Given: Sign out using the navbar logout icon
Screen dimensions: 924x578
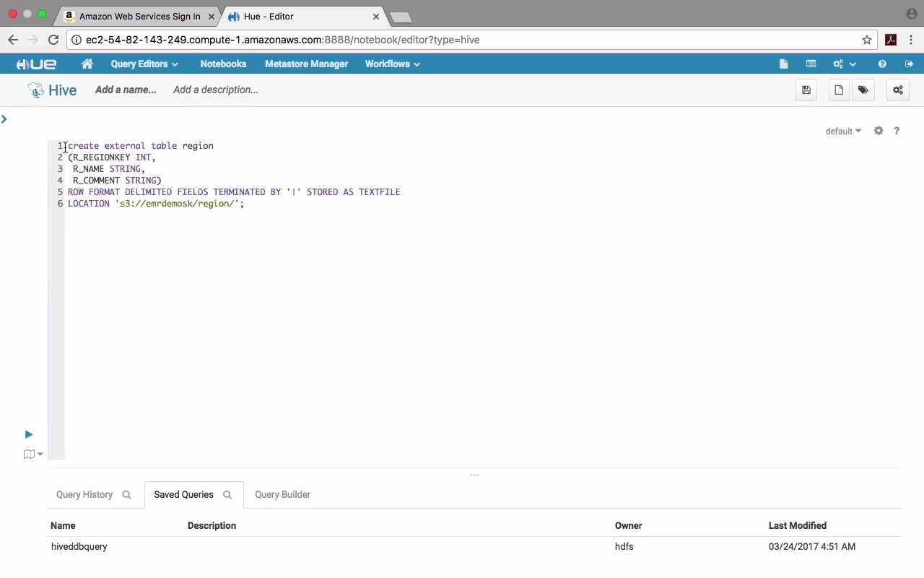Looking at the screenshot, I should (x=909, y=64).
